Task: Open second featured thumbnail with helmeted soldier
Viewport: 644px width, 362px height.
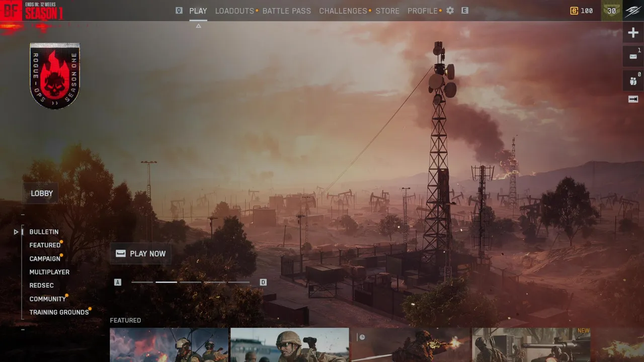Action: [x=290, y=345]
